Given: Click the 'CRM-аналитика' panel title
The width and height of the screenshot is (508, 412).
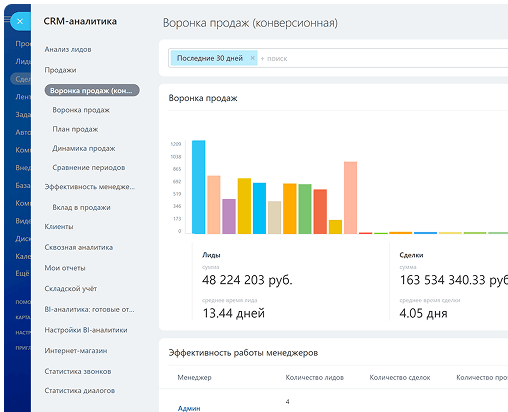Looking at the screenshot, I should (80, 21).
